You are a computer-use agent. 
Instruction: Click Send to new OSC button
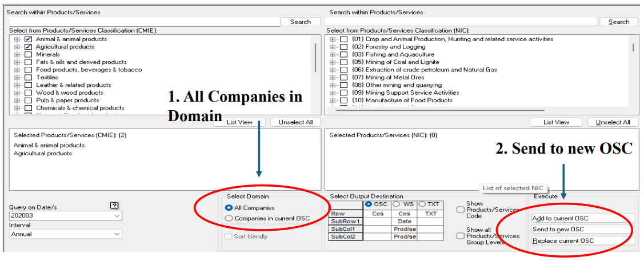coord(582,230)
